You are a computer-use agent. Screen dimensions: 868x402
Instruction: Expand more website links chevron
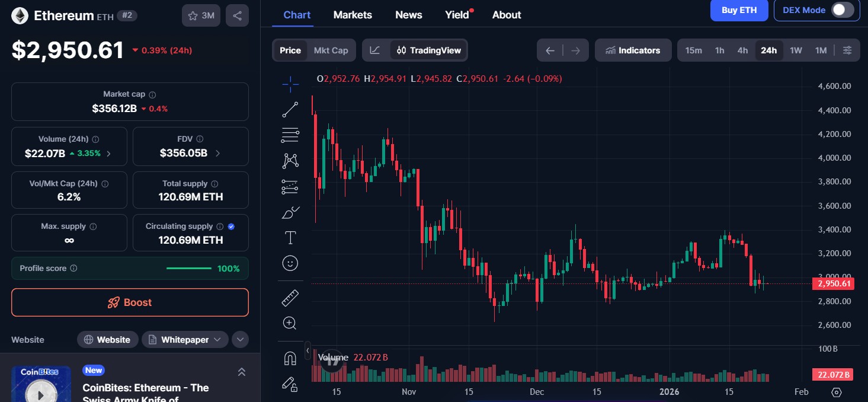click(240, 340)
